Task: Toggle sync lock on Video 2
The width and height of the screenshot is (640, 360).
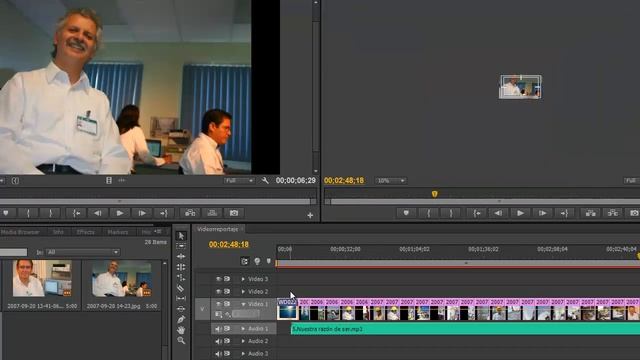Action: pos(227,291)
